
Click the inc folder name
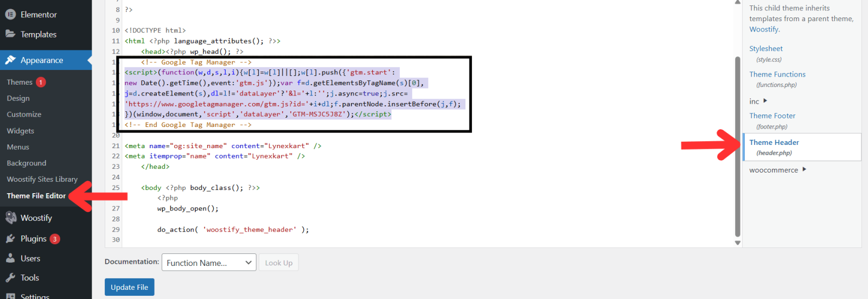754,101
